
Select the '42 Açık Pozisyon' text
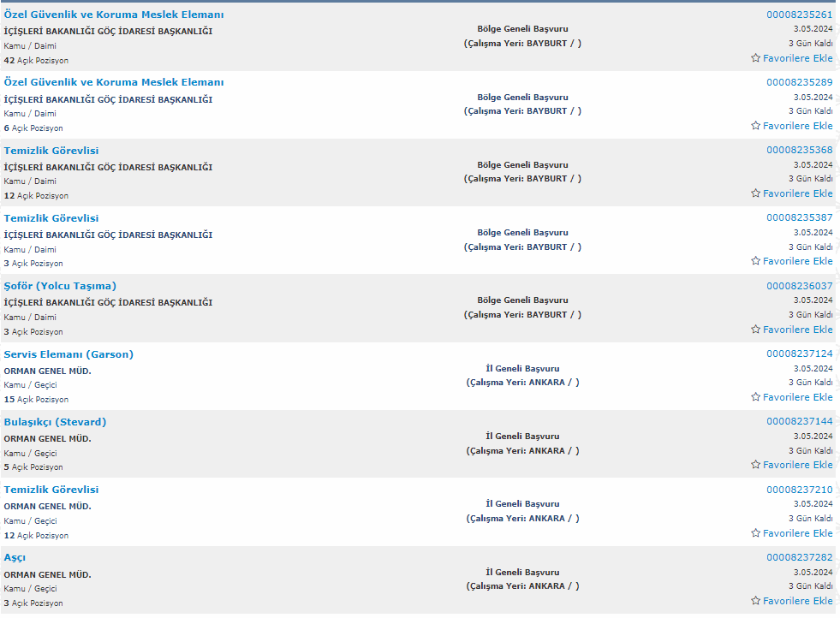pyautogui.click(x=36, y=61)
